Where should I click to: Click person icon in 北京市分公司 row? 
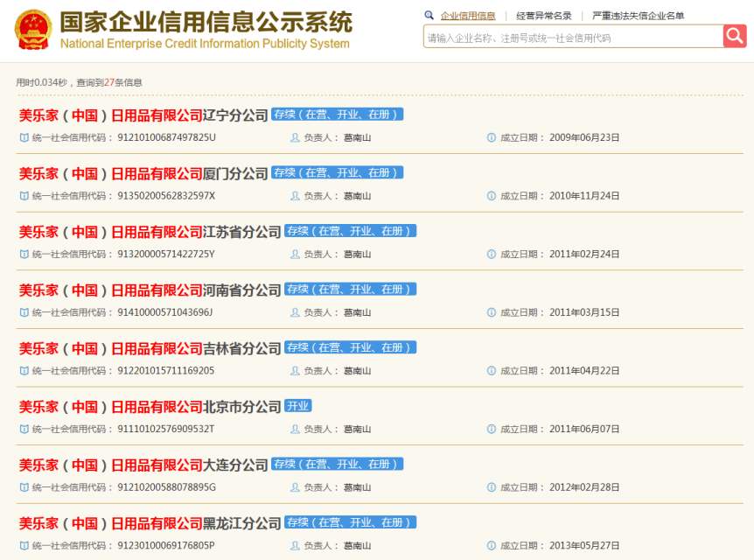coord(295,429)
